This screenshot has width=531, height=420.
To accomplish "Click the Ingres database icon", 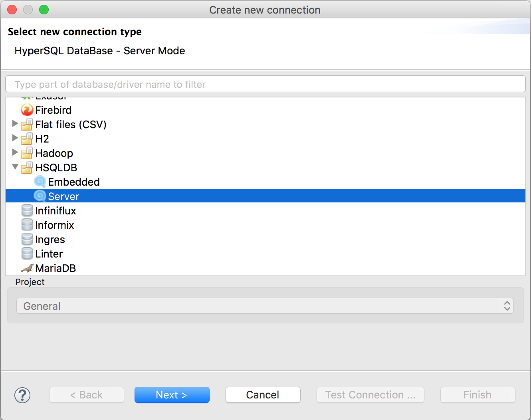I will [x=26, y=239].
